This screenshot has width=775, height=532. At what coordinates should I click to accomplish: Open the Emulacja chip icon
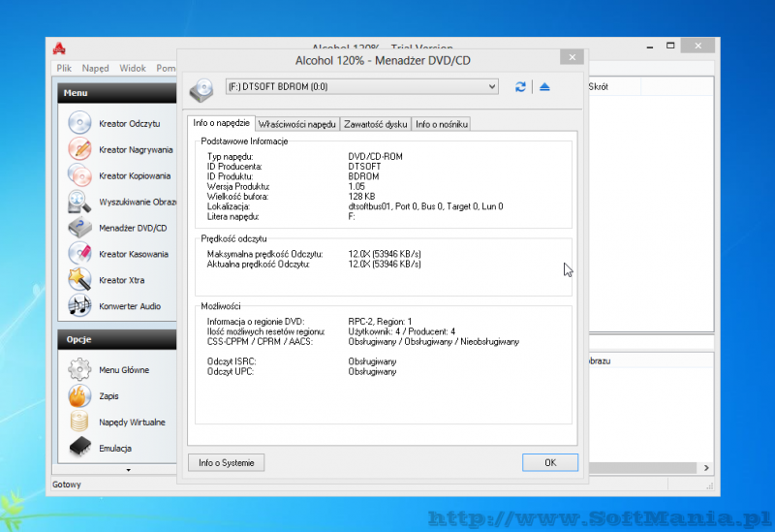(79, 448)
